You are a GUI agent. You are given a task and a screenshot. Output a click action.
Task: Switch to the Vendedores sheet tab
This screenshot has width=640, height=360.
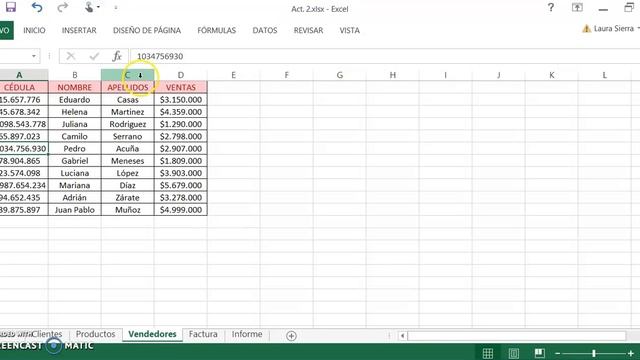pyautogui.click(x=152, y=334)
